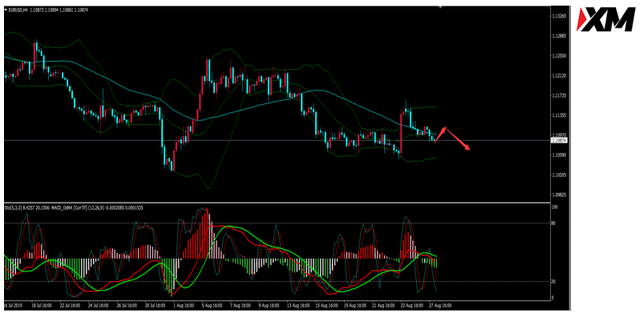Click the Sto(5,3,3) indicator label
This screenshot has width=644, height=314.
(13, 208)
